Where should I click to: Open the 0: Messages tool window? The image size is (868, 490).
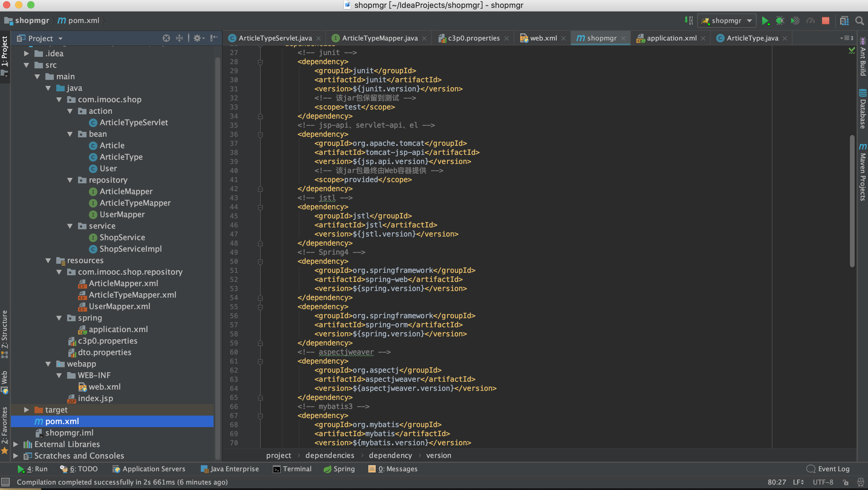pyautogui.click(x=393, y=469)
